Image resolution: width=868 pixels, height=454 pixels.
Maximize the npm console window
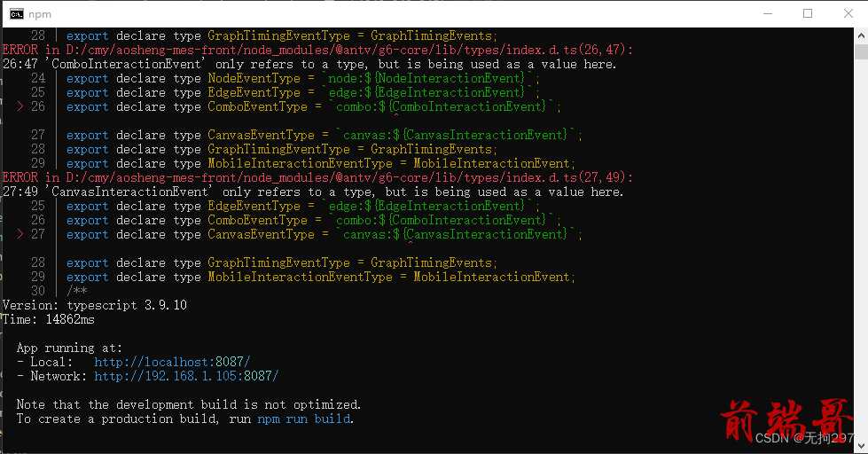point(808,13)
